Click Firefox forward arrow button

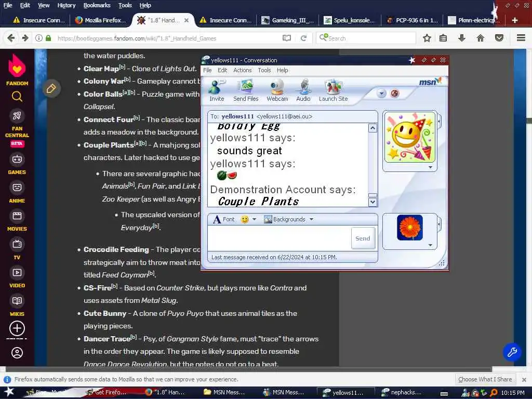pos(25,38)
